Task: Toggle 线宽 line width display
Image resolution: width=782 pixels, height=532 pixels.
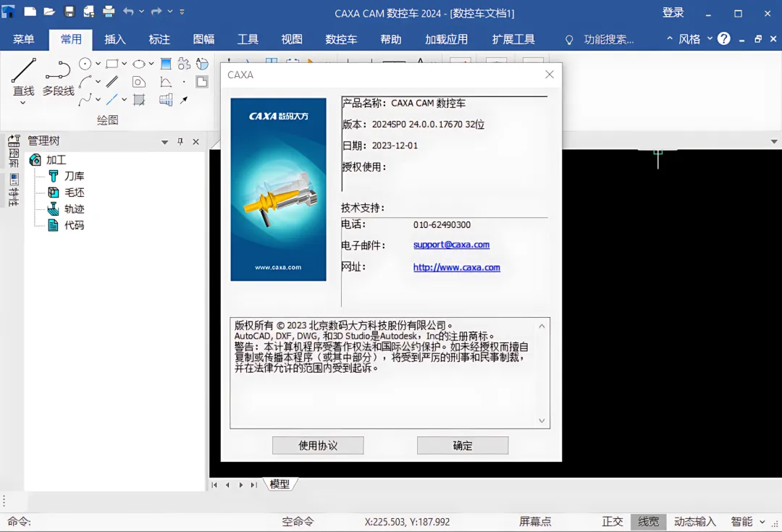Action: coord(648,522)
